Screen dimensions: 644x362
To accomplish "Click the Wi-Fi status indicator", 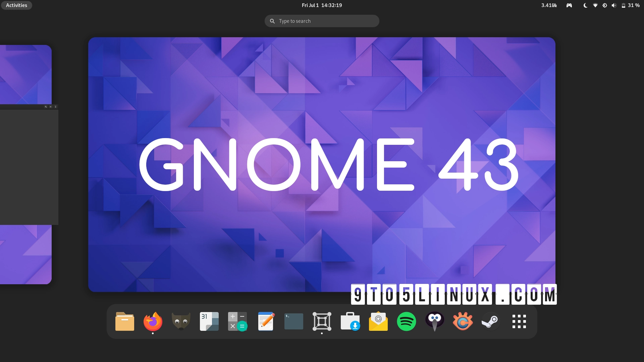I will [x=595, y=5].
